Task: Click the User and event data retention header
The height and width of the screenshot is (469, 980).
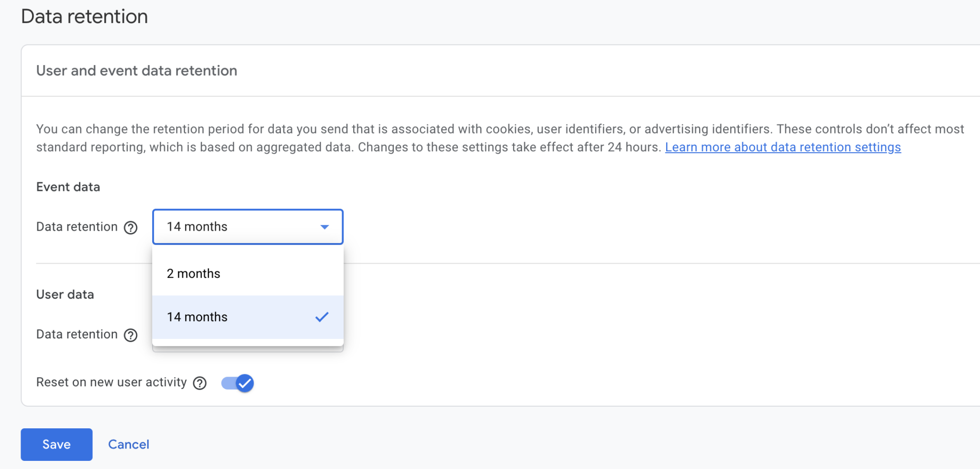Action: (136, 70)
